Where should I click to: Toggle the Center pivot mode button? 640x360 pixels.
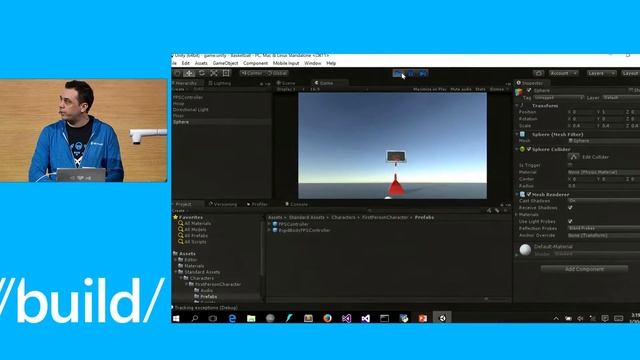click(252, 73)
